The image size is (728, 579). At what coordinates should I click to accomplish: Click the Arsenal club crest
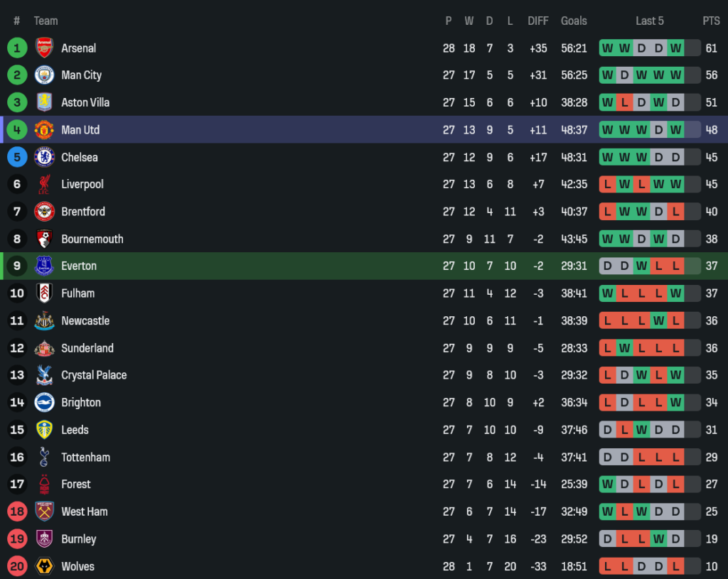45,48
